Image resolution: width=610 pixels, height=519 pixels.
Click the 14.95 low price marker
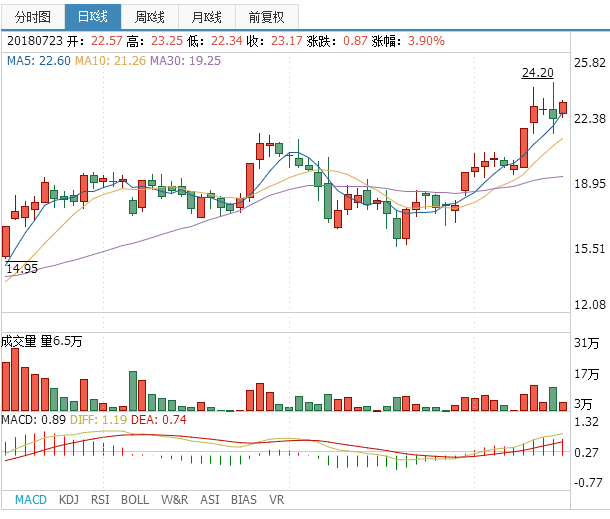click(x=22, y=268)
